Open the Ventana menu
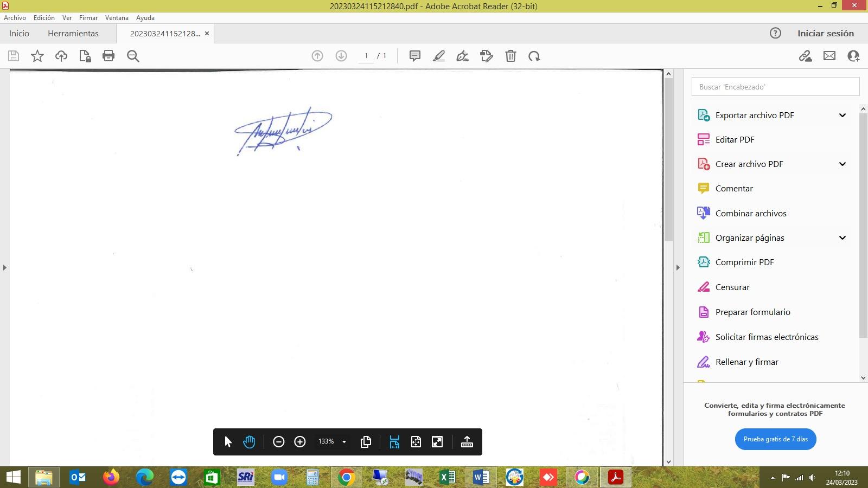 [x=117, y=18]
